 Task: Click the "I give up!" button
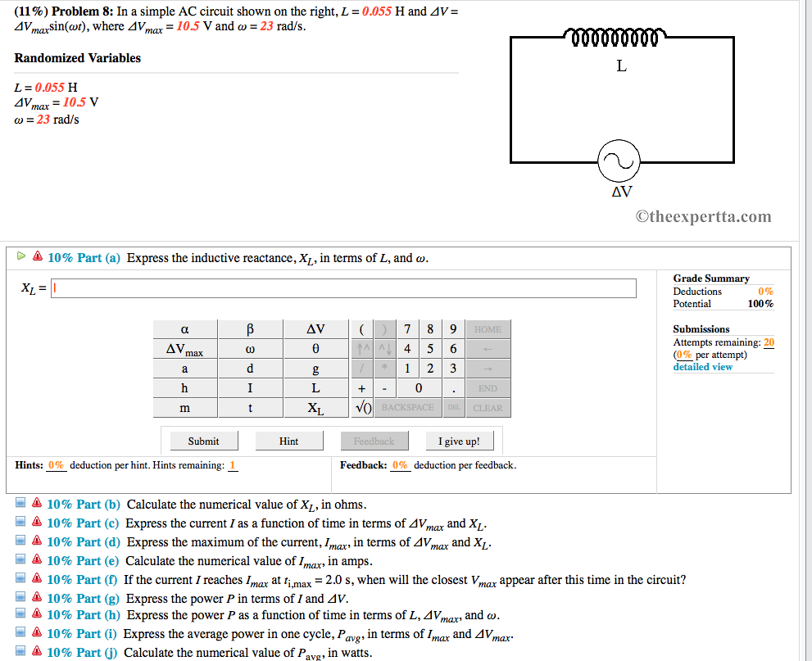(460, 441)
